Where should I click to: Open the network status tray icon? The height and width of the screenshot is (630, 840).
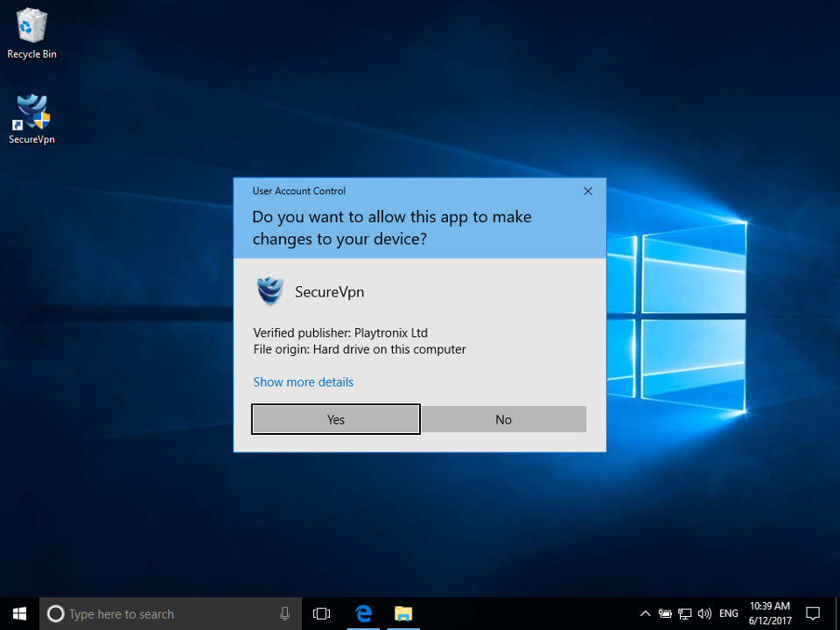click(x=684, y=614)
